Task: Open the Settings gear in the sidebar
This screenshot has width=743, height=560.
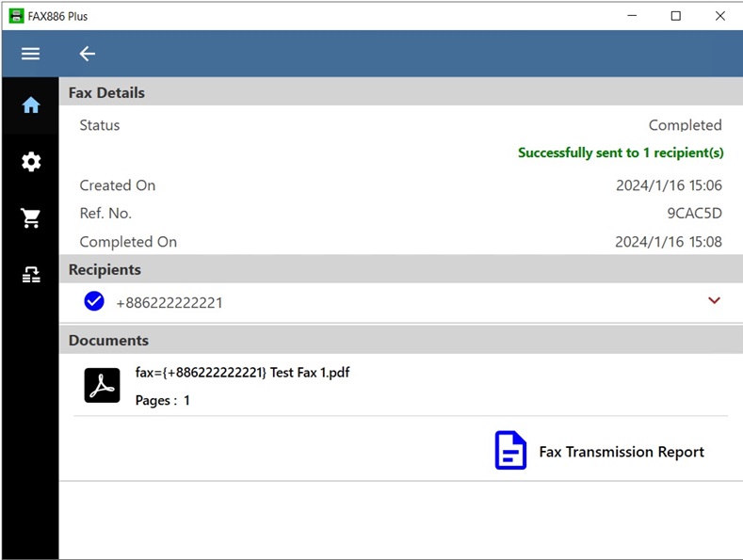Action: pos(31,162)
